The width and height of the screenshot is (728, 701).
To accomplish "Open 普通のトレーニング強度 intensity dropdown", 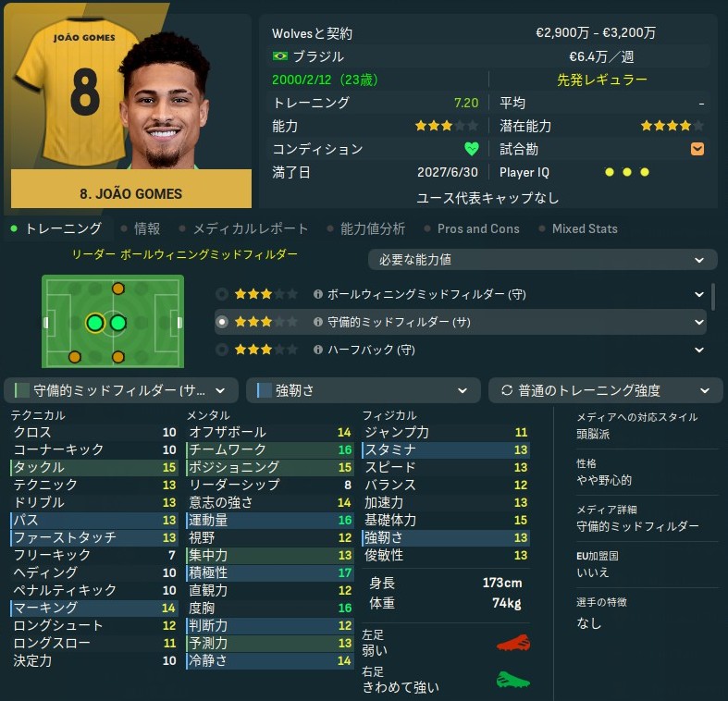I will 605,390.
